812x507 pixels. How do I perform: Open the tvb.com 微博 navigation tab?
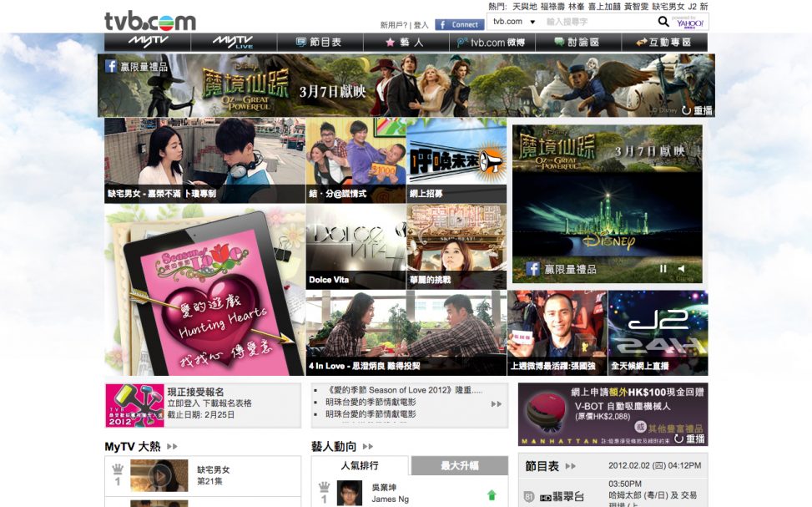click(492, 42)
